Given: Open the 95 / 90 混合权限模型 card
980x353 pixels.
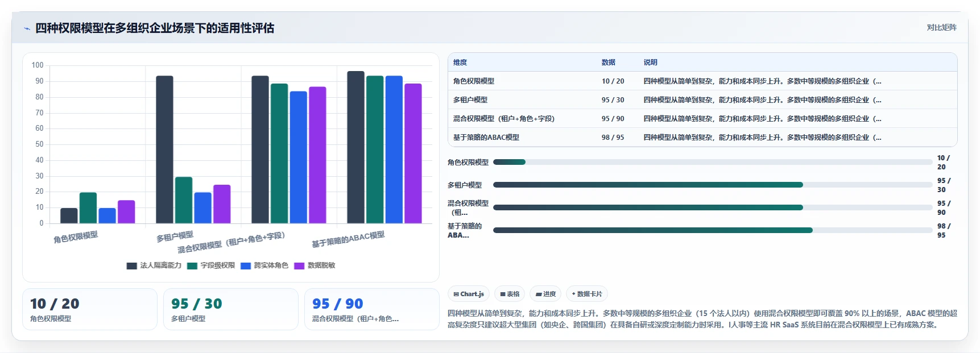Looking at the screenshot, I should (x=372, y=309).
